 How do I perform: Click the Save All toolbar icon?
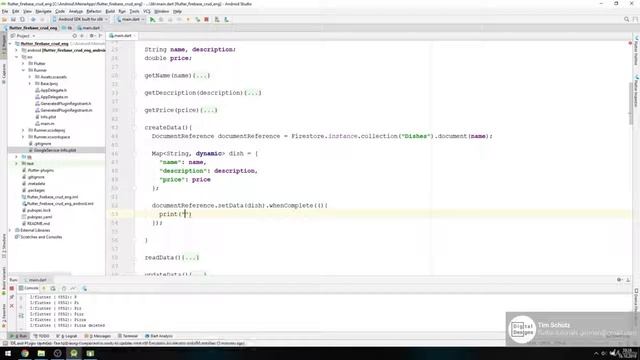[x=13, y=19]
